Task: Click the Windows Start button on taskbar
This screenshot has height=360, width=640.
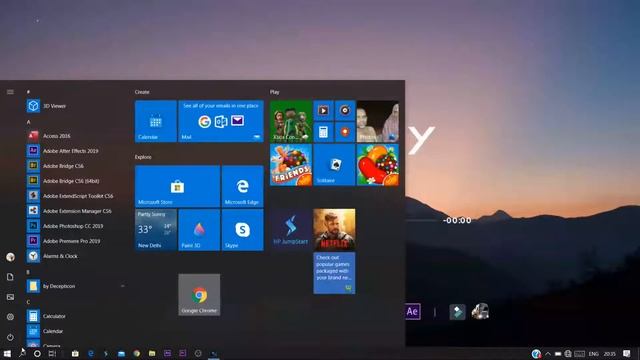Action: [7, 353]
